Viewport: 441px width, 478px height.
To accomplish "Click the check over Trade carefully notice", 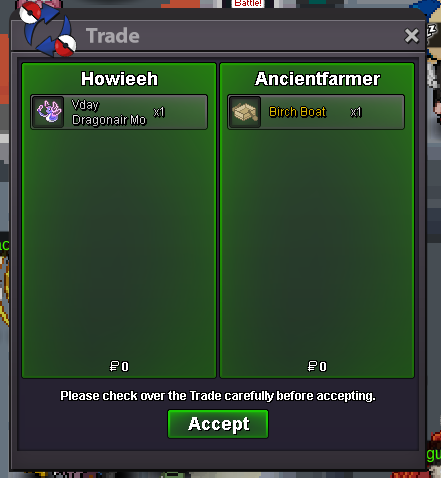I will click(218, 396).
